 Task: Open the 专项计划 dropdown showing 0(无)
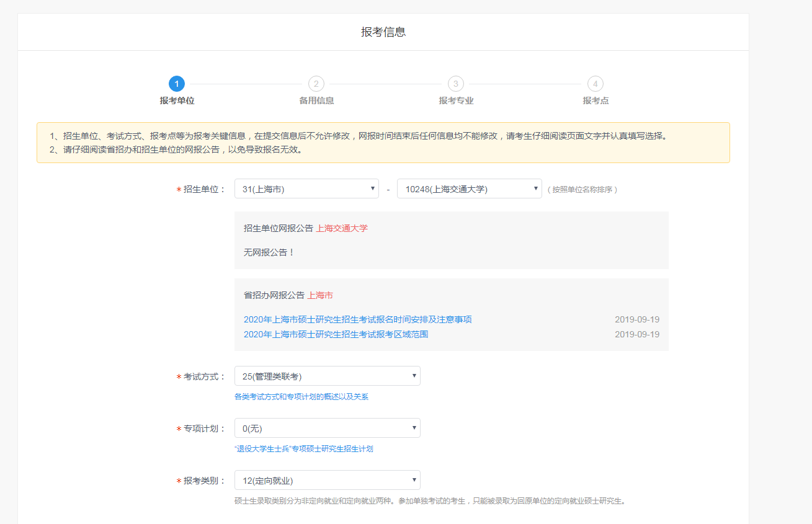(x=328, y=428)
